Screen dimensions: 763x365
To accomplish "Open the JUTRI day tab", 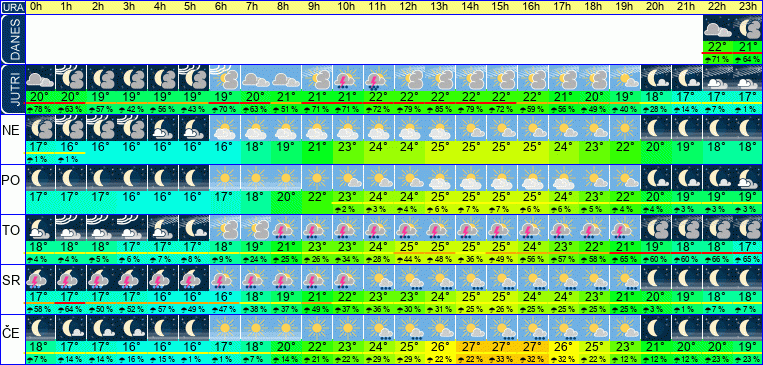I will pos(13,89).
